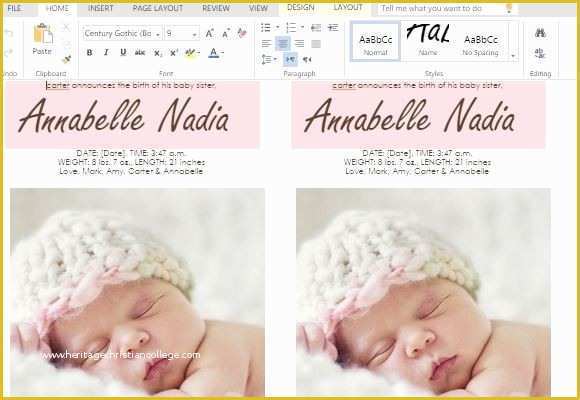Click the Cut scissors icon
Viewport: 580px width, 400px height.
tap(66, 27)
